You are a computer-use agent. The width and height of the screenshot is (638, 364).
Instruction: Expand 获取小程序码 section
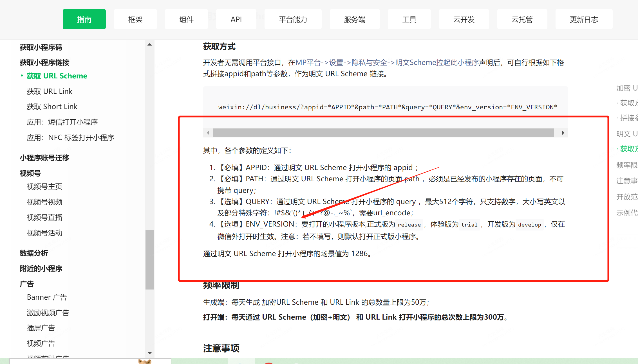coord(41,48)
